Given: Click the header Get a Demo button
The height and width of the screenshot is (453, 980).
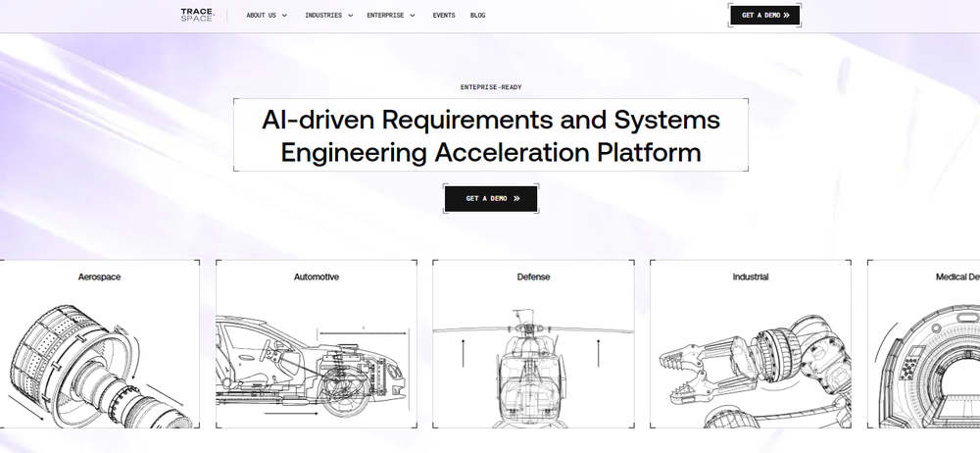Looking at the screenshot, I should pos(765,15).
